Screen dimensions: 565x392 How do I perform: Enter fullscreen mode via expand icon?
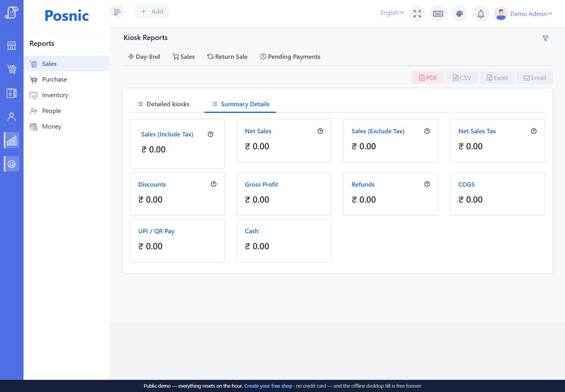pyautogui.click(x=417, y=14)
